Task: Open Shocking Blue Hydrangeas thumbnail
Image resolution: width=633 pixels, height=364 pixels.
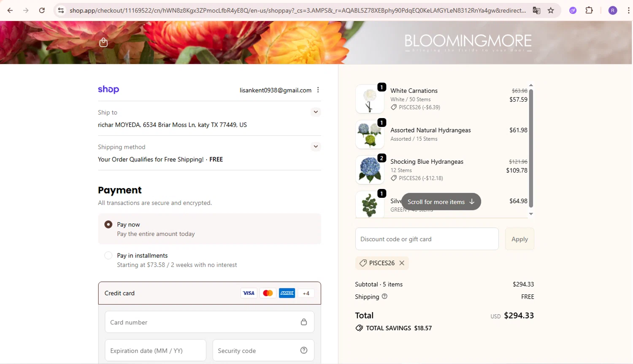Action: [370, 170]
